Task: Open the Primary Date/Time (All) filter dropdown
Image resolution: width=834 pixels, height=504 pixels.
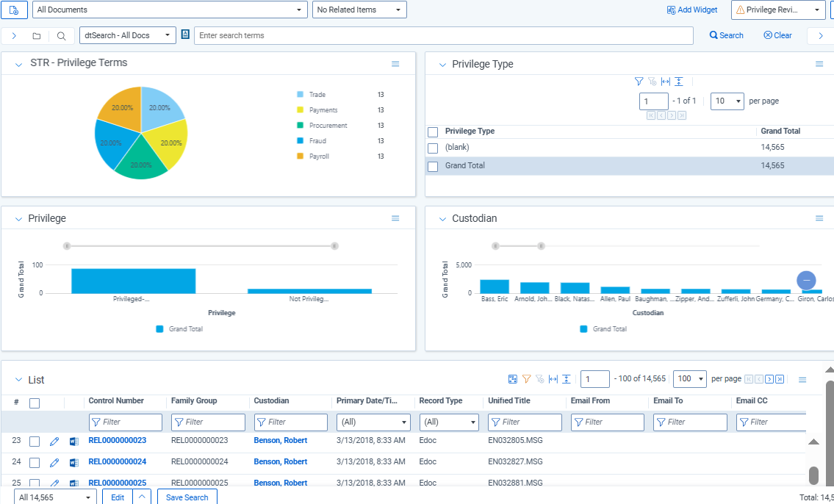Action: [x=373, y=422]
